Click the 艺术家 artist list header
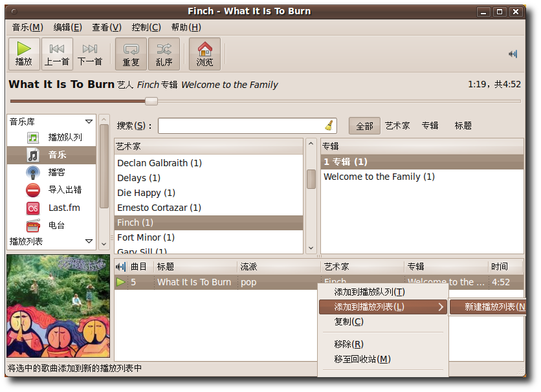This screenshot has width=541, height=392. (209, 147)
